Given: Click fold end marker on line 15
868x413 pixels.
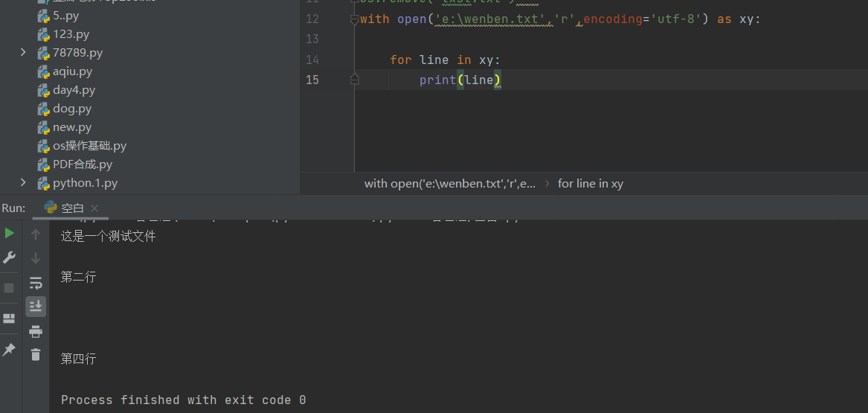Looking at the screenshot, I should [x=354, y=80].
